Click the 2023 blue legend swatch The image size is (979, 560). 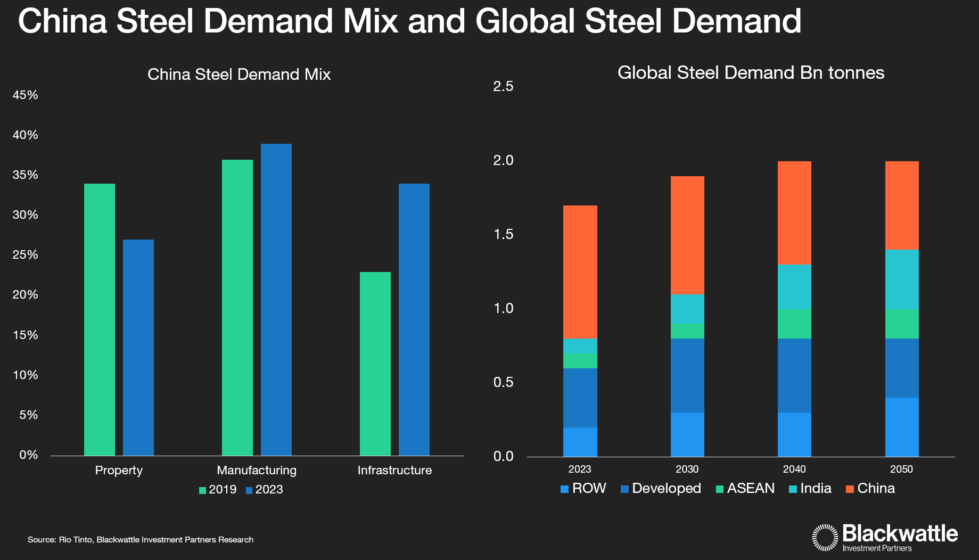tap(249, 490)
